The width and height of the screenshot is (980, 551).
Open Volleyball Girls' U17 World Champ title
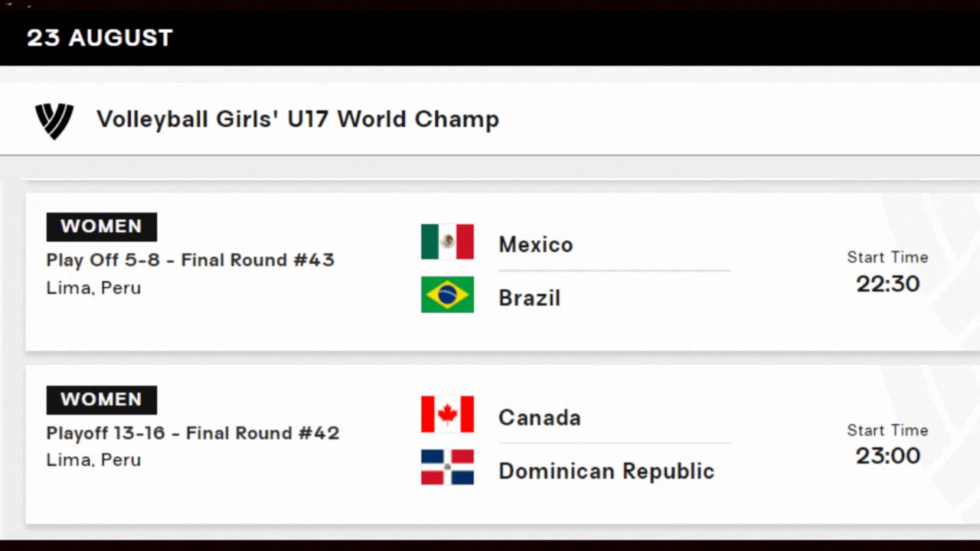[298, 119]
